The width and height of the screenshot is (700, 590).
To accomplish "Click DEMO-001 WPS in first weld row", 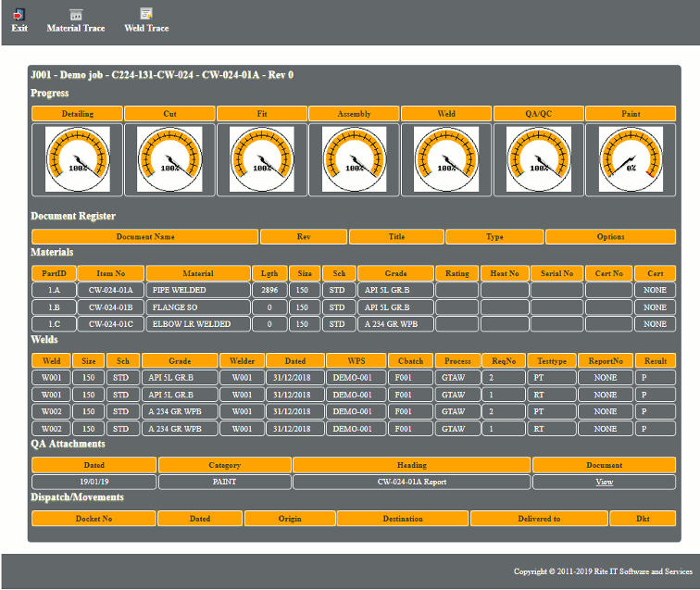I will click(356, 378).
